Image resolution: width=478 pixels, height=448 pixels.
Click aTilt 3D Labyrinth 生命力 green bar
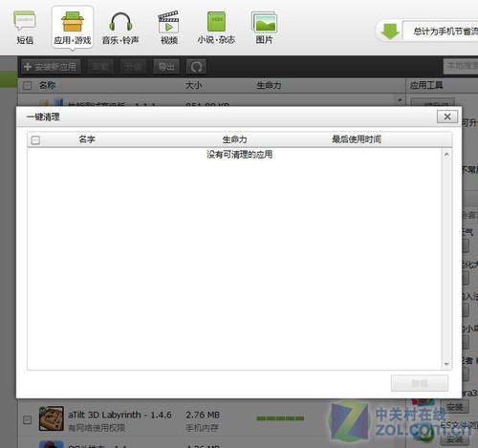tap(280, 418)
